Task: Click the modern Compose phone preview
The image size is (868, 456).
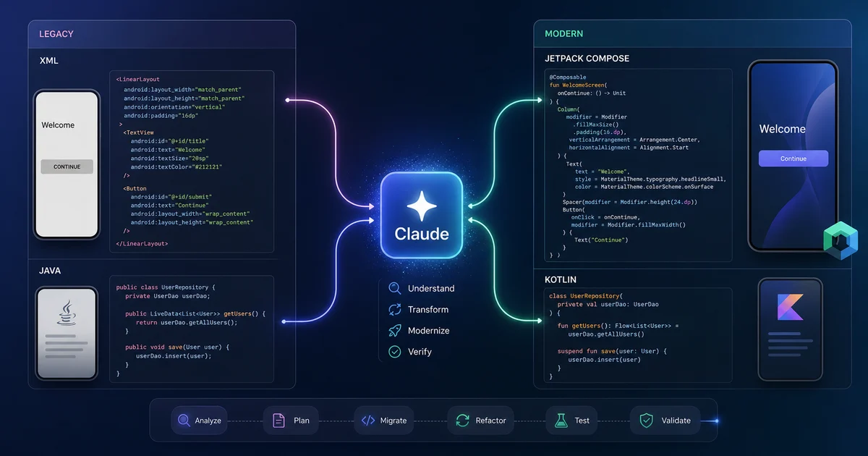Action: [793, 156]
